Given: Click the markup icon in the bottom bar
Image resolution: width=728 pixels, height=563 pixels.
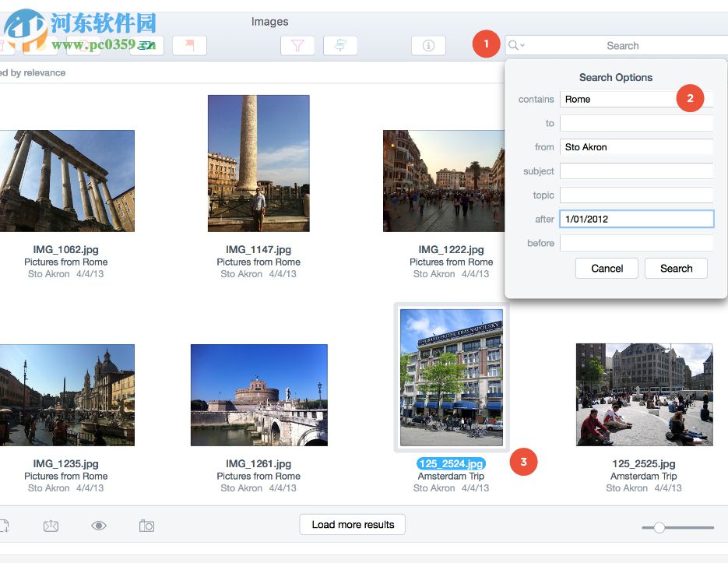Looking at the screenshot, I should pos(51,526).
